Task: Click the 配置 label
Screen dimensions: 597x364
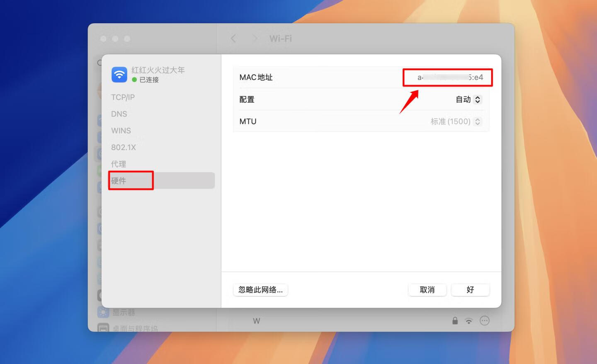Action: click(247, 99)
